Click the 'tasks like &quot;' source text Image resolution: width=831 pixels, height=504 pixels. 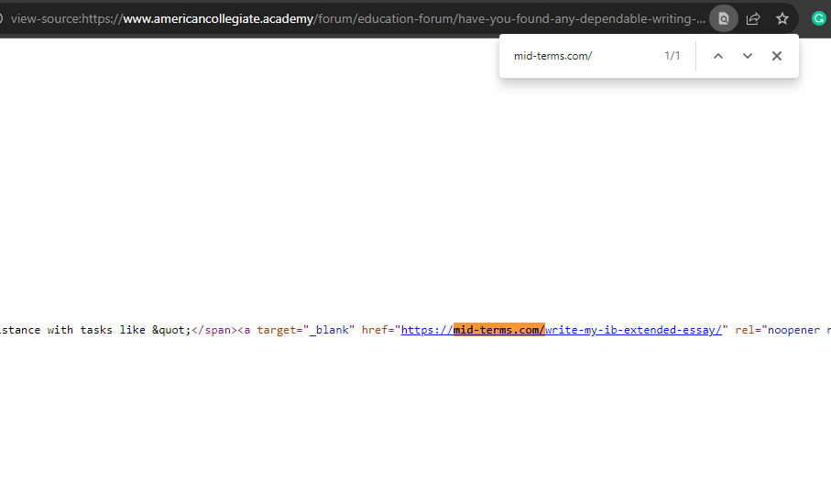(x=136, y=330)
